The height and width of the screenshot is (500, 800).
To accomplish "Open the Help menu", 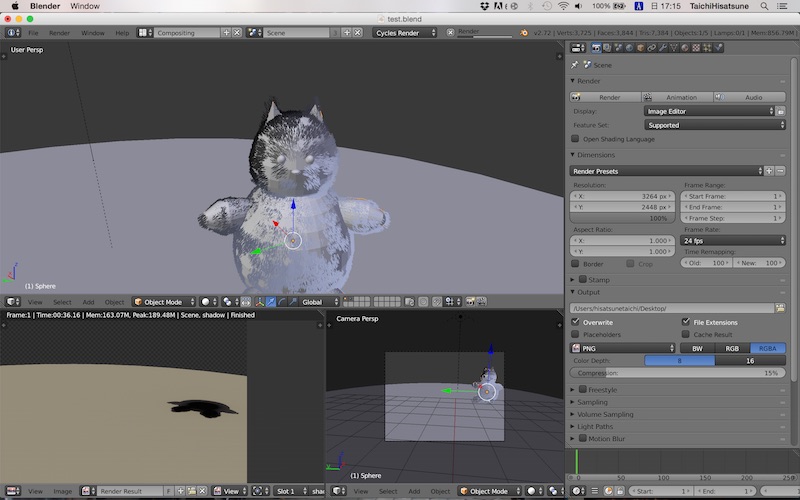I will (122, 33).
